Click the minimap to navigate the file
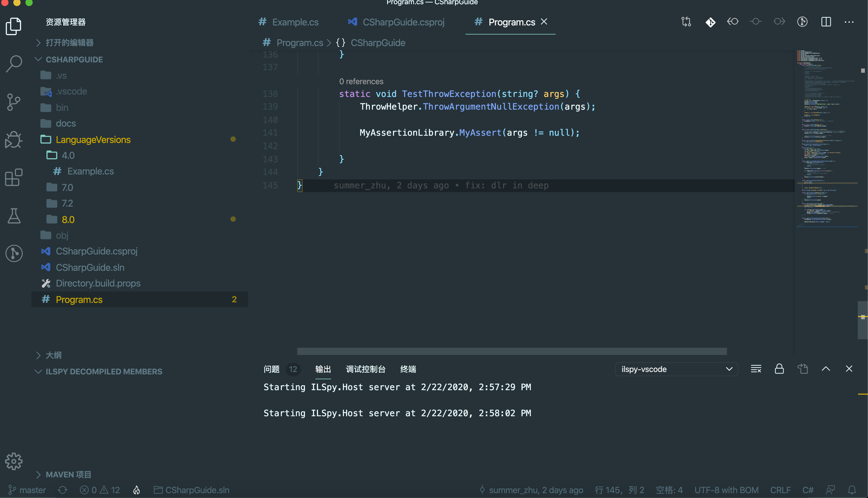Screen dimensions: 868x498 click(x=827, y=137)
